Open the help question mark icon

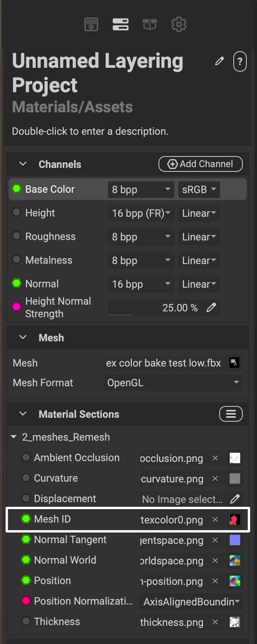240,61
